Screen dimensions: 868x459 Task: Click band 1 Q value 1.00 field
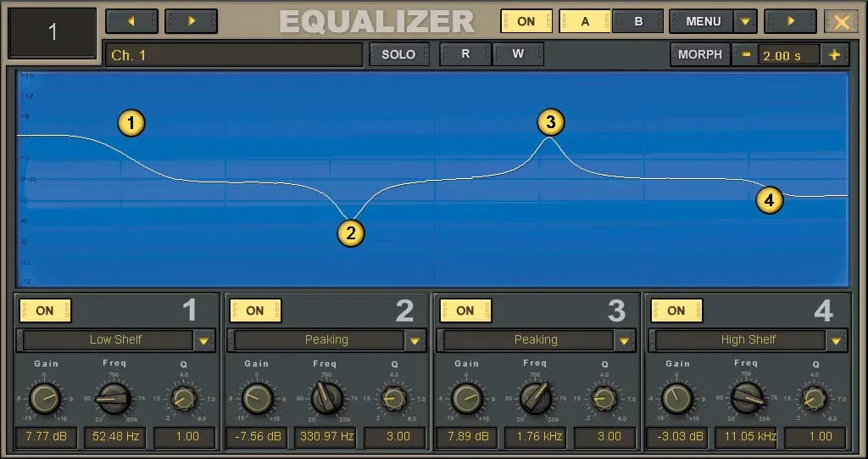tap(185, 437)
